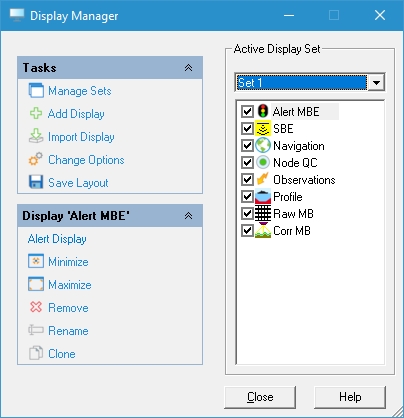Click the Display 'Alert MBE' header title
Viewport: 404px width, 418px height.
76,216
